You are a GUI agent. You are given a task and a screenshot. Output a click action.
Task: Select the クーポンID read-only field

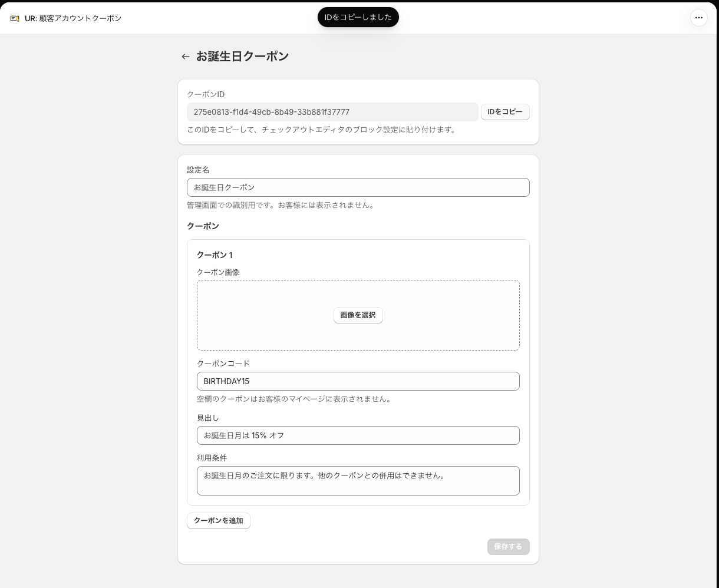(332, 112)
